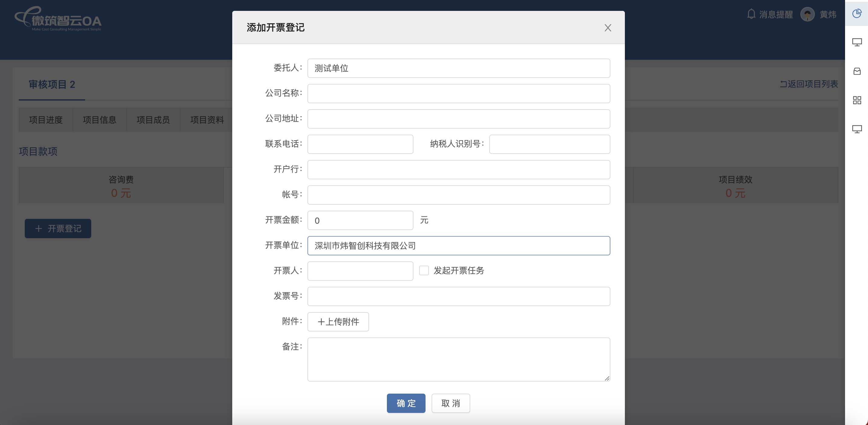The width and height of the screenshot is (868, 425).
Task: Click the bottom monitor icon in right sidebar
Action: pyautogui.click(x=857, y=129)
